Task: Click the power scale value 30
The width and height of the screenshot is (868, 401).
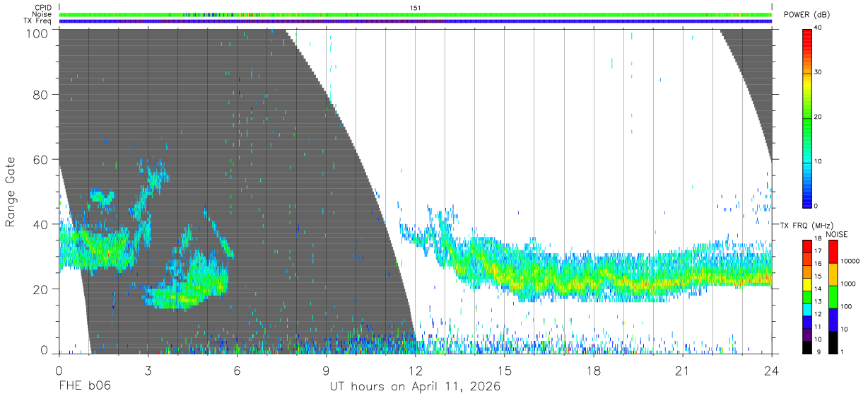Action: tap(819, 72)
